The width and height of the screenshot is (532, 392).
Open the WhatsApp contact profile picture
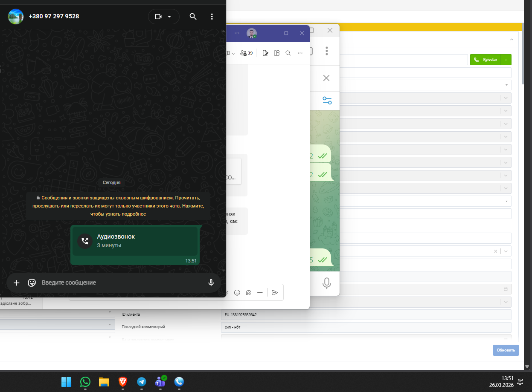coord(16,17)
